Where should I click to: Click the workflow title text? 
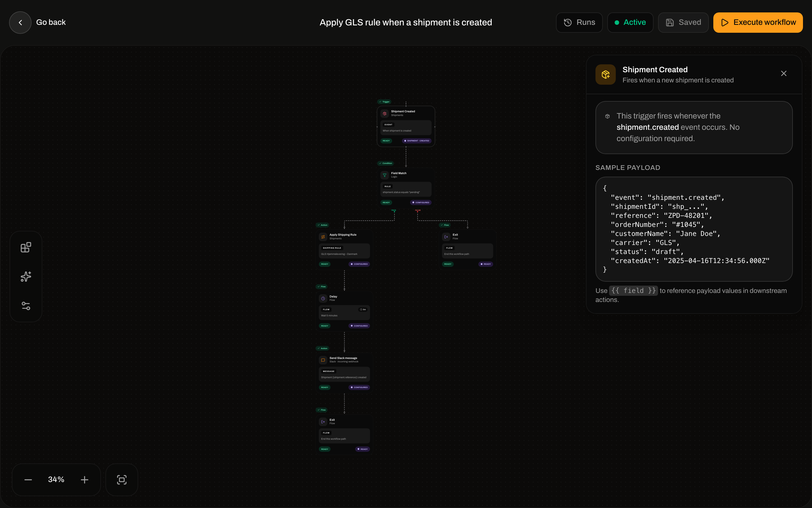coord(406,23)
